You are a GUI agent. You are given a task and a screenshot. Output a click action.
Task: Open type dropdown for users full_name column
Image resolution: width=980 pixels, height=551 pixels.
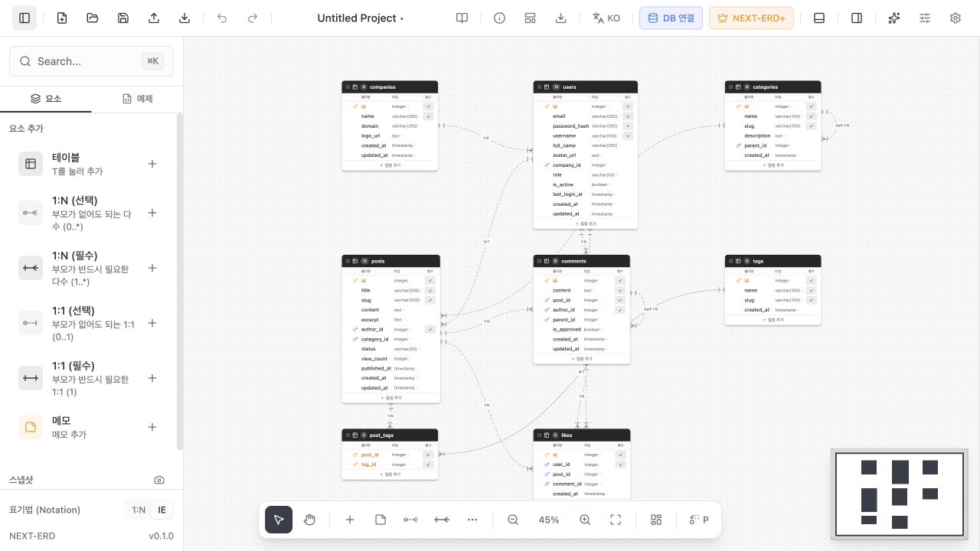point(605,145)
